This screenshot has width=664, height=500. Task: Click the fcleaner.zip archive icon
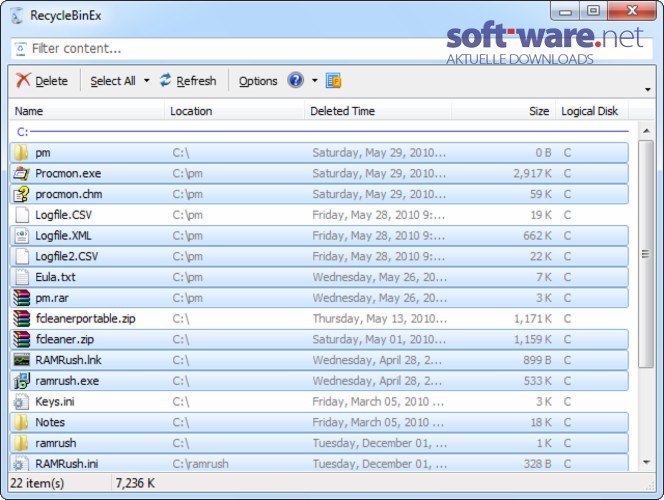click(22, 339)
